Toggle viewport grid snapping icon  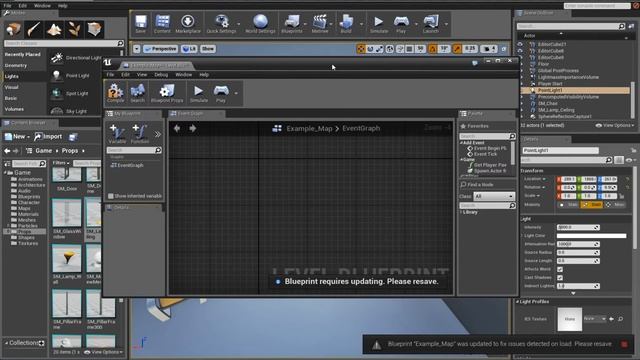[x=410, y=49]
